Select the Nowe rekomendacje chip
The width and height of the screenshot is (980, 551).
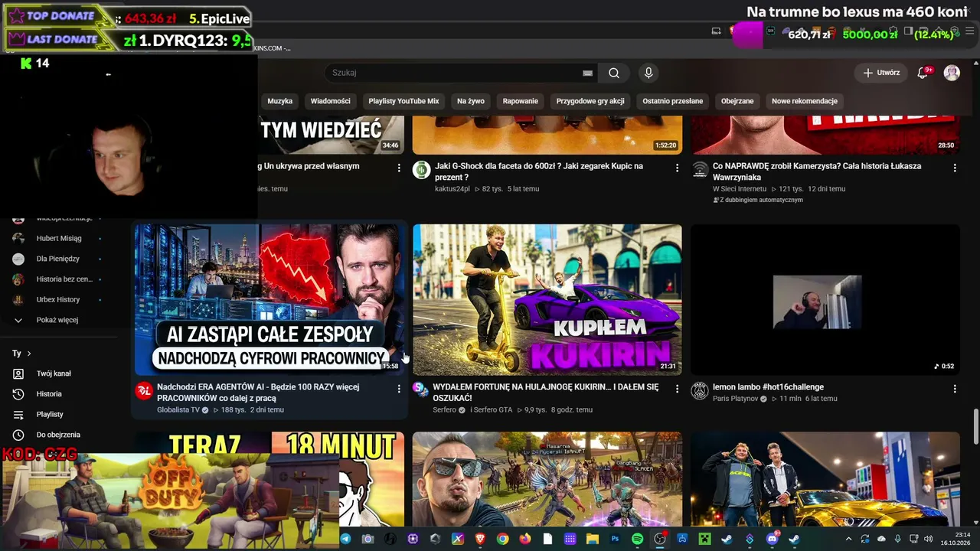coord(805,101)
